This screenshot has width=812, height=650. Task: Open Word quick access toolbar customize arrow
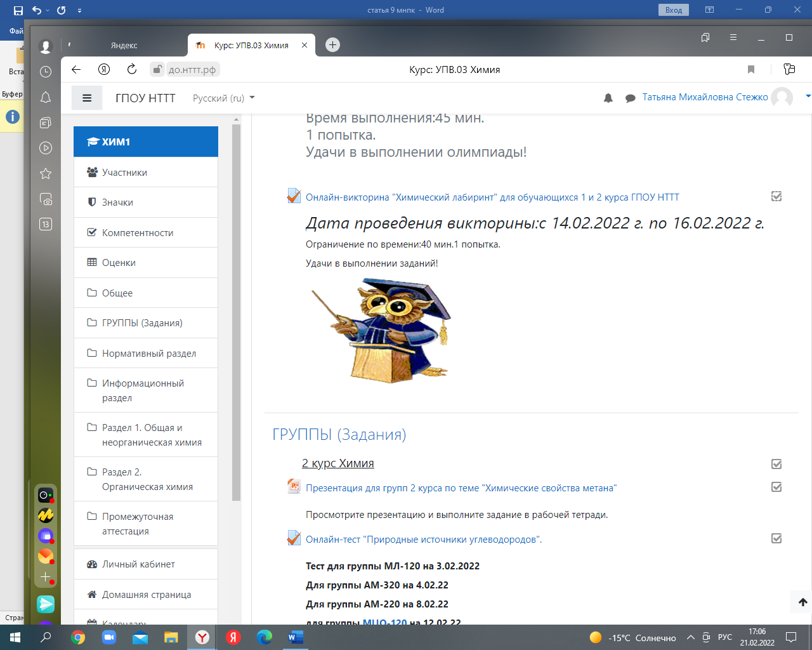click(79, 10)
